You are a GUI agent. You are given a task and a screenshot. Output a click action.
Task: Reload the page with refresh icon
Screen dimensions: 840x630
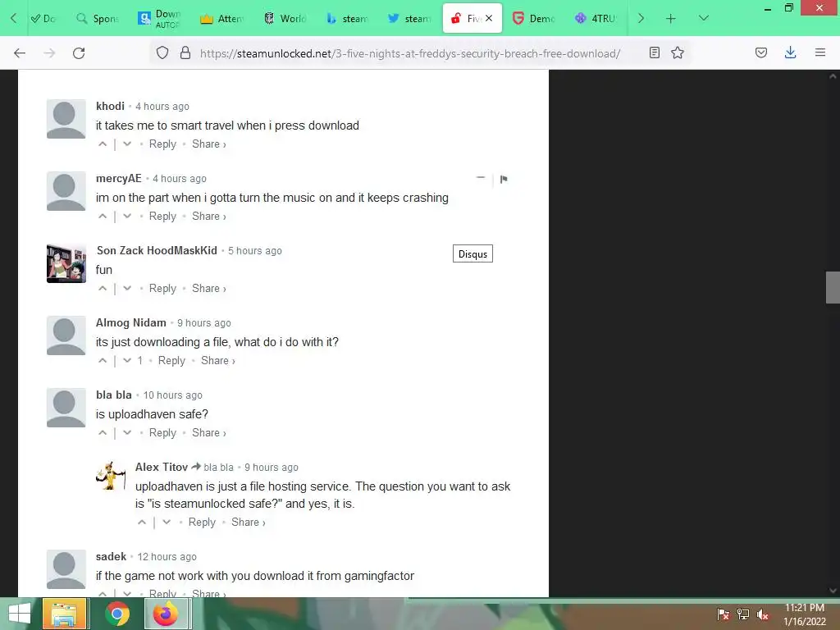[x=79, y=53]
